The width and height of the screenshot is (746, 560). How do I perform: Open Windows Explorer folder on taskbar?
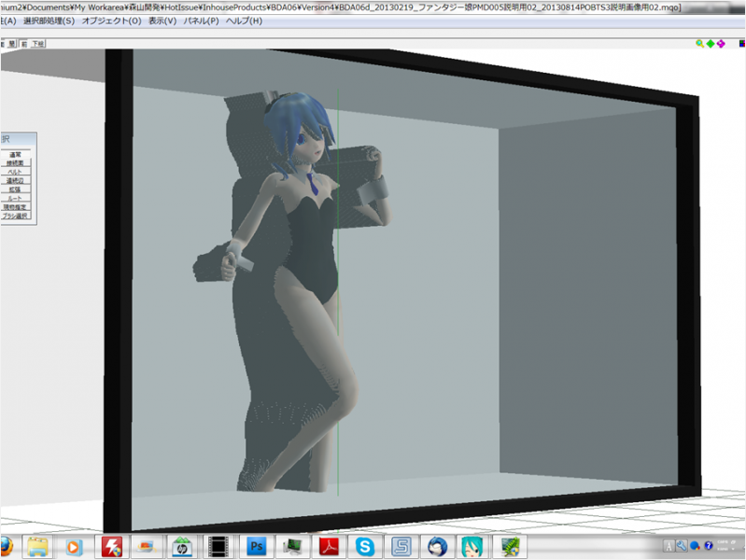(x=37, y=547)
